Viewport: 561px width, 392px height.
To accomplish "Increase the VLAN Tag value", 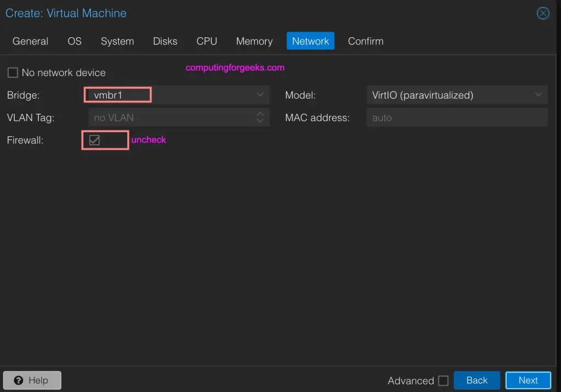I will click(260, 114).
